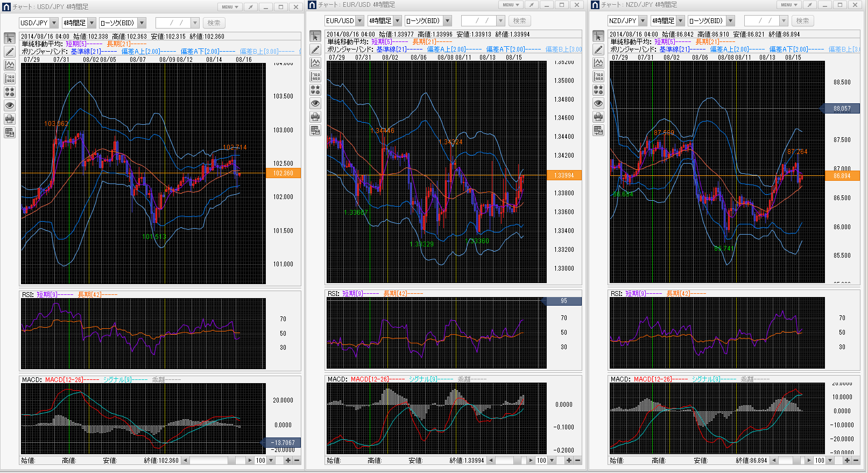The height and width of the screenshot is (473, 868).
Task: Expand the 4時間足 timeframe dropdown in EUR/USD chart
Action: coord(398,21)
